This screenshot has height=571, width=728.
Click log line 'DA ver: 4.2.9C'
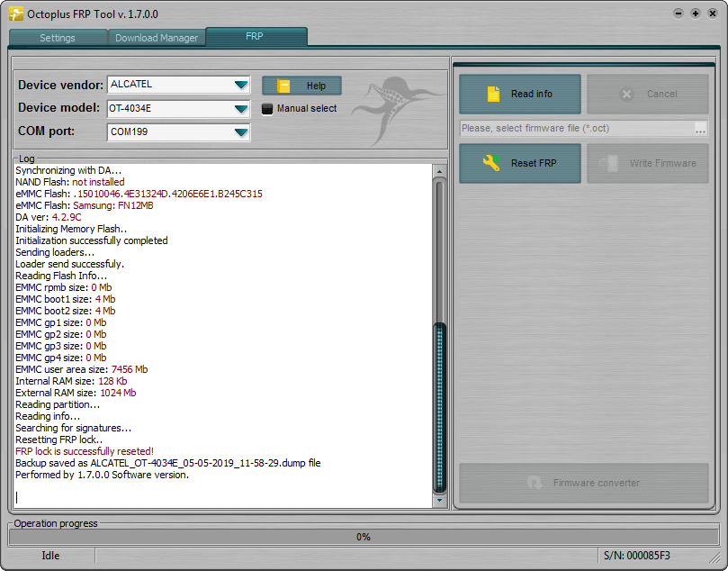pyautogui.click(x=49, y=217)
